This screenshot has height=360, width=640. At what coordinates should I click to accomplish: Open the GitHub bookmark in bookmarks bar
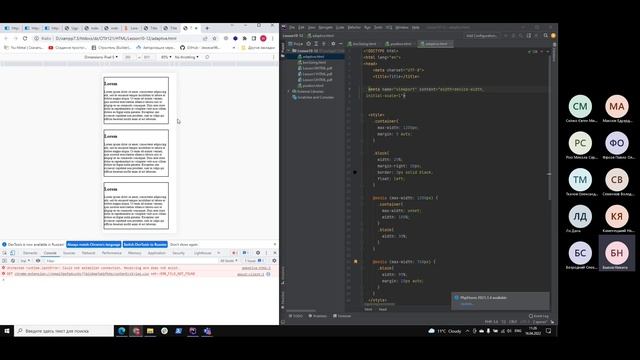click(x=199, y=48)
